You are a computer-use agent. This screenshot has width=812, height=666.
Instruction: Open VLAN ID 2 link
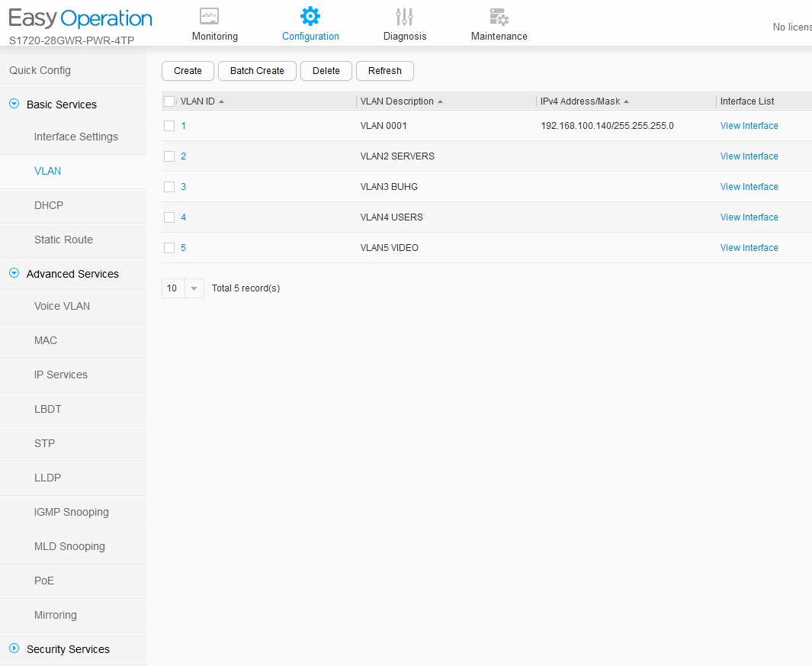(x=183, y=156)
